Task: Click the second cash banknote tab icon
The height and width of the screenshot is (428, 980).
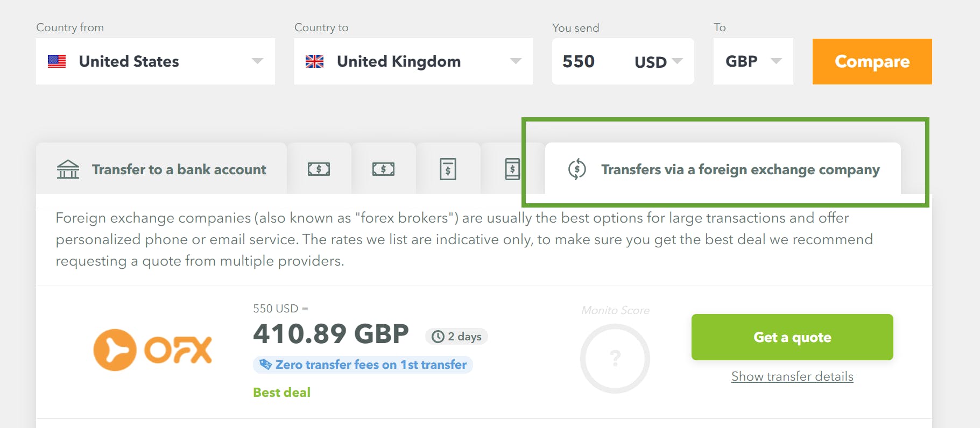Action: click(384, 168)
